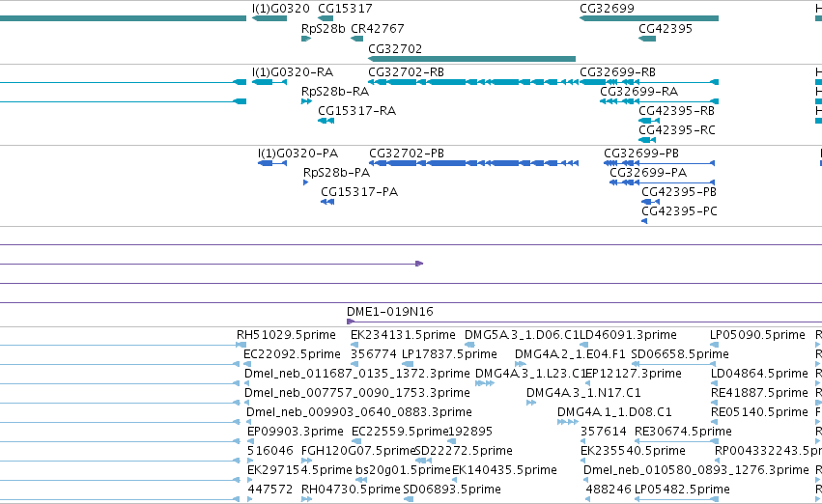Click Dmel_neb_007757_0090_1753.3prime label
Screen dimensions: 822x504
tap(357, 392)
